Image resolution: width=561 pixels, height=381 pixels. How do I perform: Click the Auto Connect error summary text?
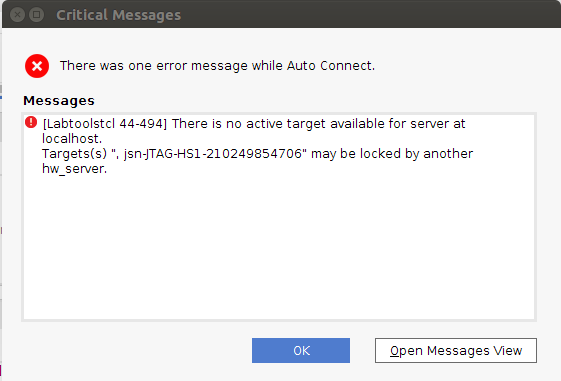click(x=217, y=66)
